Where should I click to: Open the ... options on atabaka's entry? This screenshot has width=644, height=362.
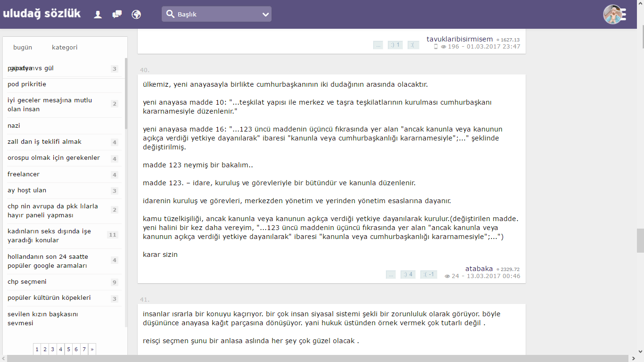pos(390,274)
